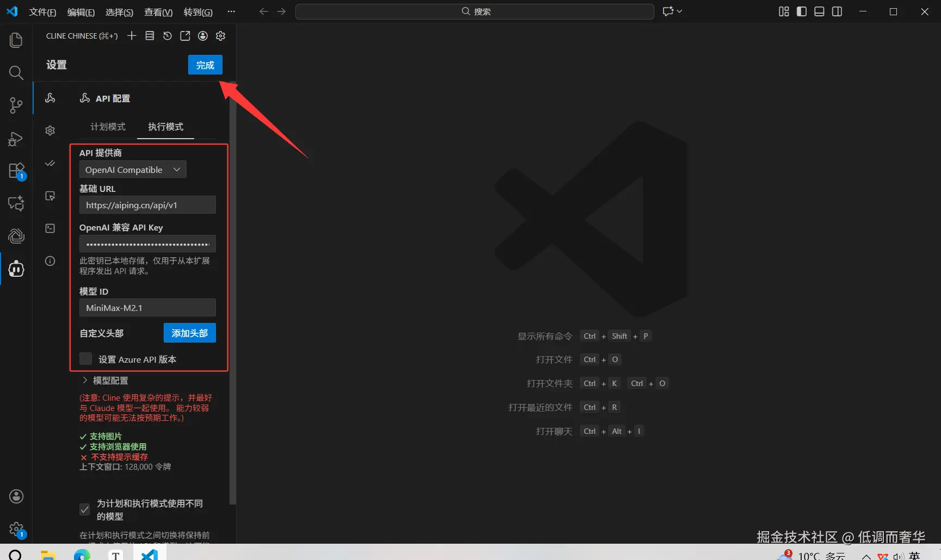Viewport: 941px width, 560px height.
Task: Open the Customize Layout icon in title bar
Action: (784, 11)
